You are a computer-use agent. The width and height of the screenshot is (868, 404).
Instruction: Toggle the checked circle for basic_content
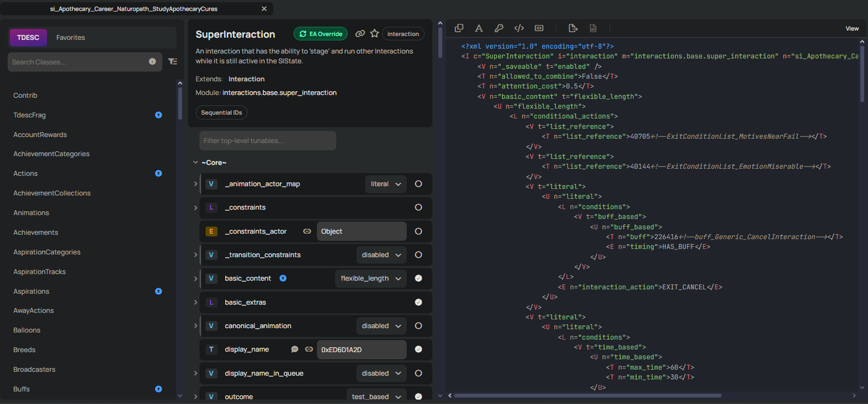418,278
